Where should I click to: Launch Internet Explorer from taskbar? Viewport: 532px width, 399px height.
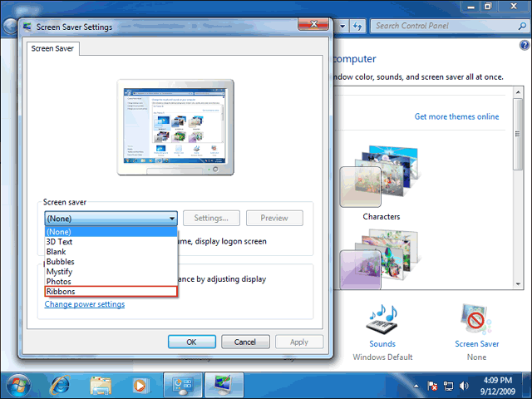pos(60,386)
